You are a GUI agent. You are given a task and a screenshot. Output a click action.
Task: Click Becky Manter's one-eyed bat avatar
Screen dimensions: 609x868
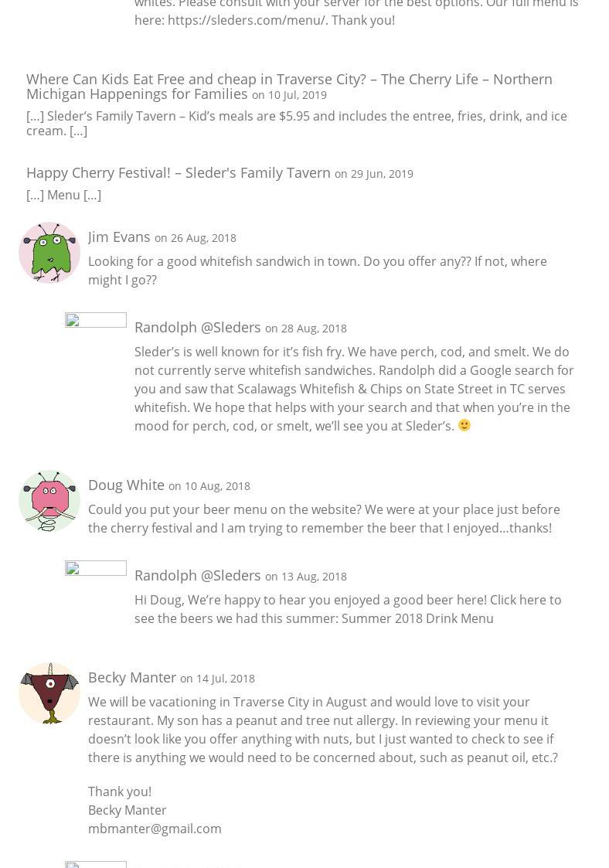(49, 693)
